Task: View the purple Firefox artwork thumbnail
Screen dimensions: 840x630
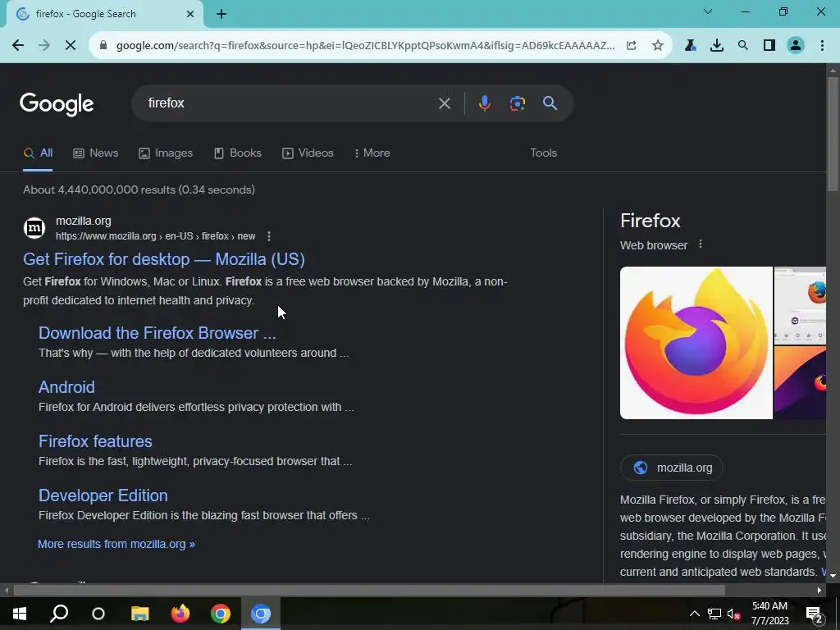Action: 800,382
